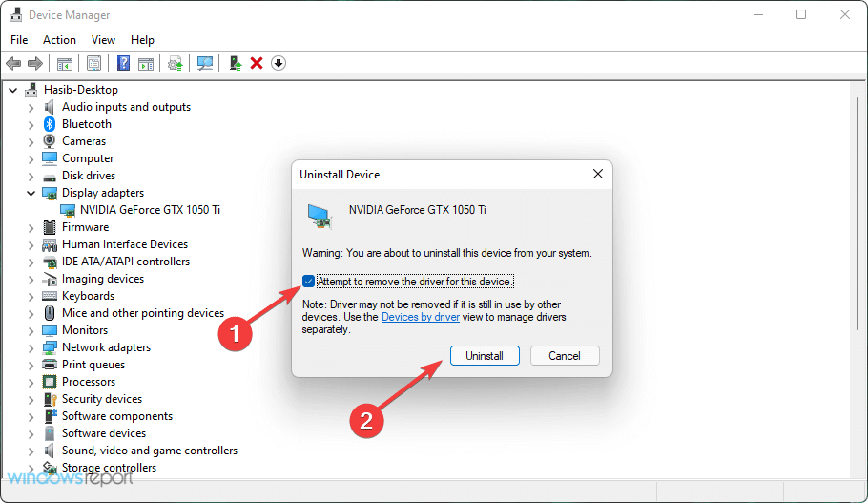This screenshot has height=503, width=868.
Task: Expand the Computer node
Action: click(31, 159)
